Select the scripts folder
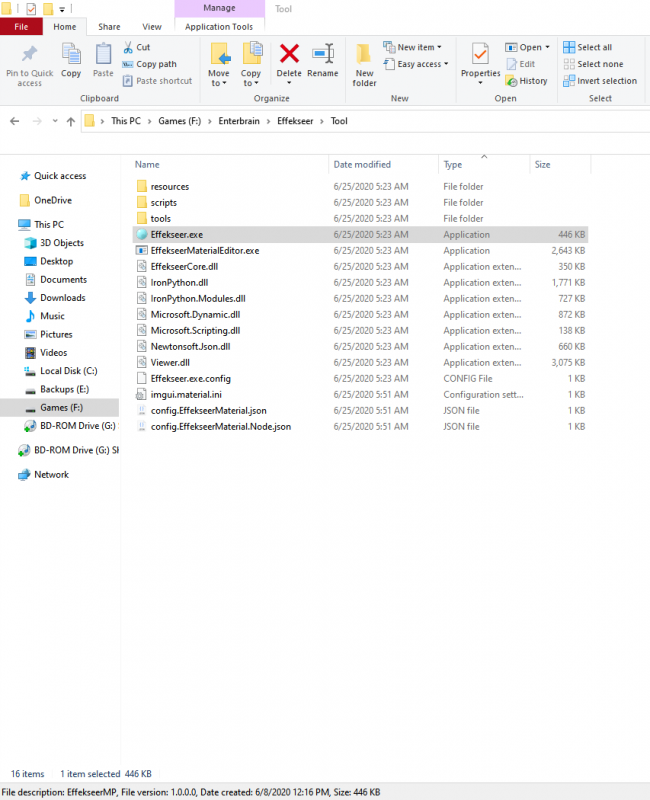The image size is (650, 800). 360,203
